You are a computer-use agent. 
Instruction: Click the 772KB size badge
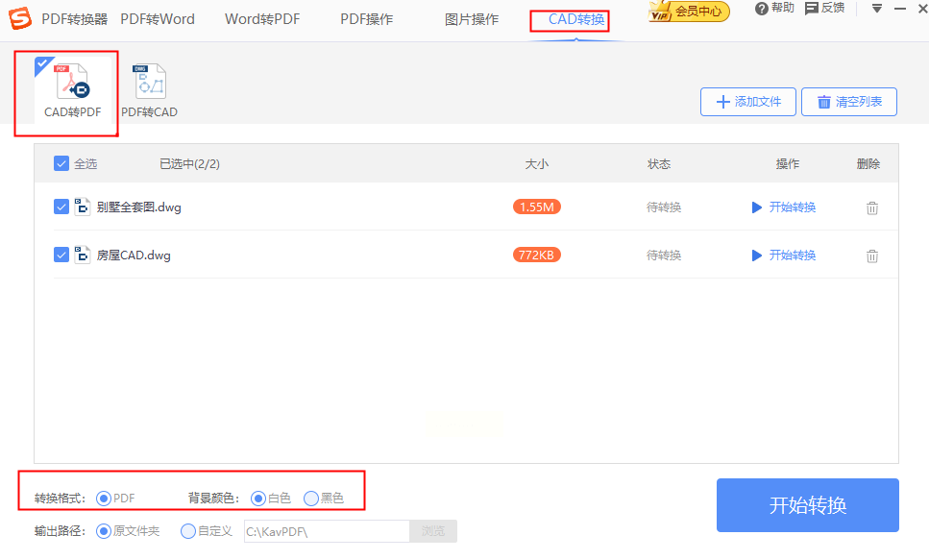point(537,255)
